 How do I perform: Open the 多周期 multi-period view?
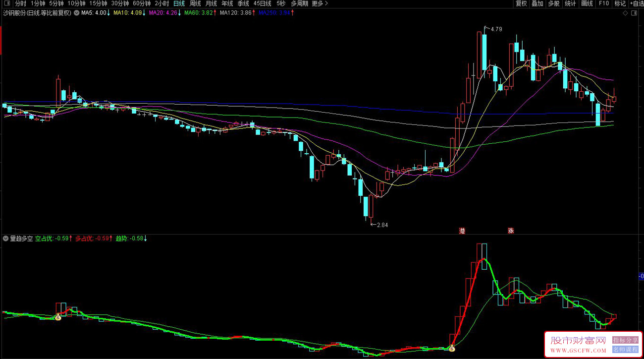tap(299, 3)
